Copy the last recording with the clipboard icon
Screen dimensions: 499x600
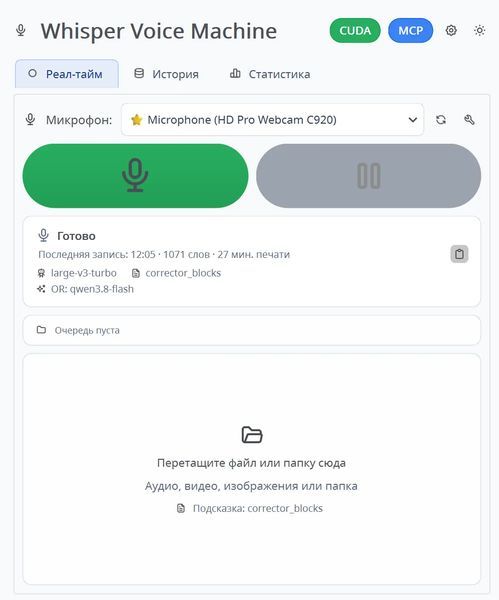459,254
